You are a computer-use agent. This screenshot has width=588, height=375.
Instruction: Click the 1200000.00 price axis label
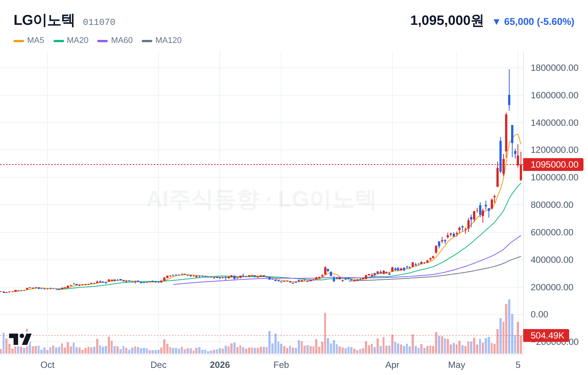tap(554, 150)
